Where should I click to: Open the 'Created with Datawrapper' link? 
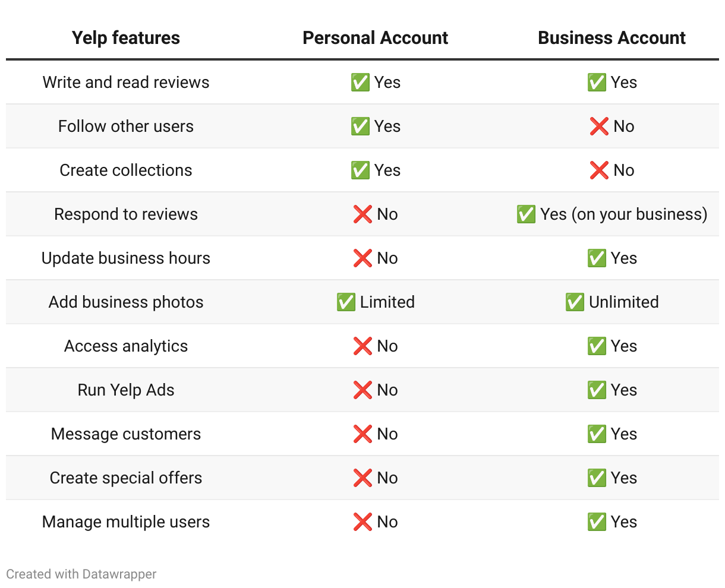click(81, 574)
